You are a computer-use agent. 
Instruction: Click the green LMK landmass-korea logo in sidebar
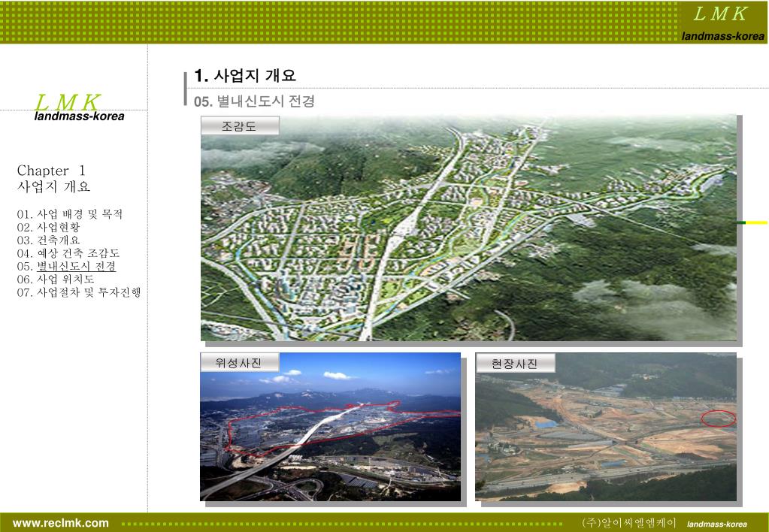(79, 108)
